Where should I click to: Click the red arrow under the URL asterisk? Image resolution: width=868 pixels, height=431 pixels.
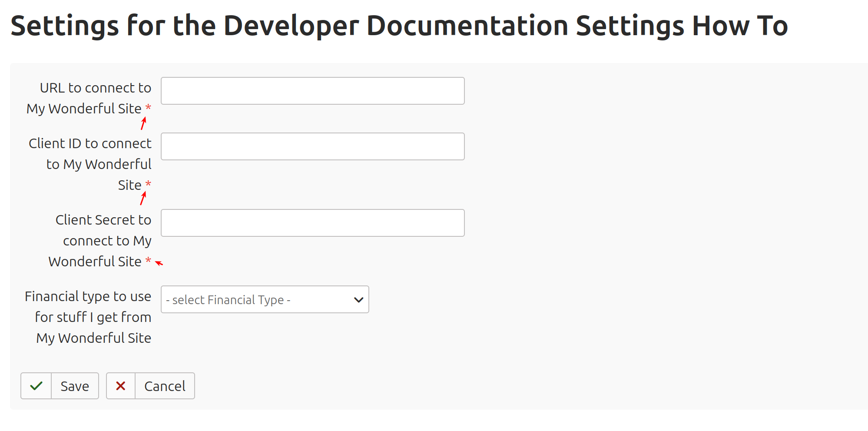(x=143, y=123)
